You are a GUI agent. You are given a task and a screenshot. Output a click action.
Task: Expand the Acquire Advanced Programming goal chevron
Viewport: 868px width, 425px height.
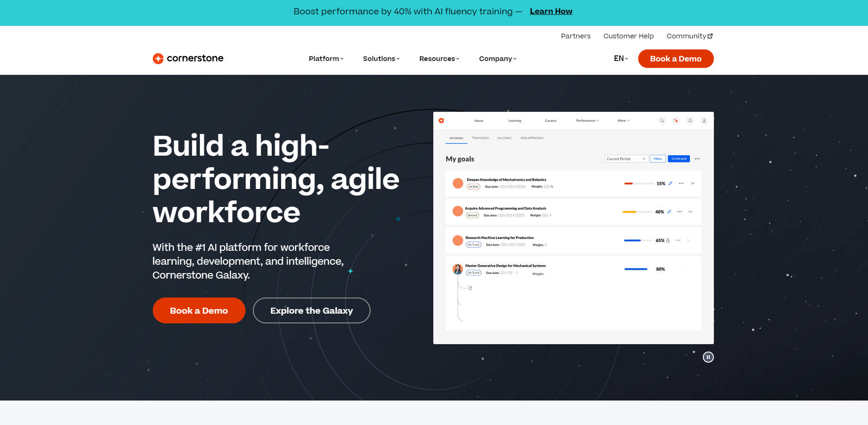(690, 212)
